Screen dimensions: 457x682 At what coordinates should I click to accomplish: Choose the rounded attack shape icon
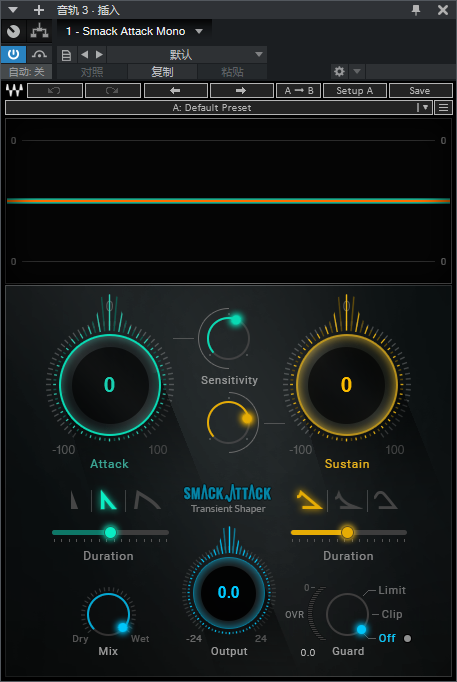click(147, 500)
